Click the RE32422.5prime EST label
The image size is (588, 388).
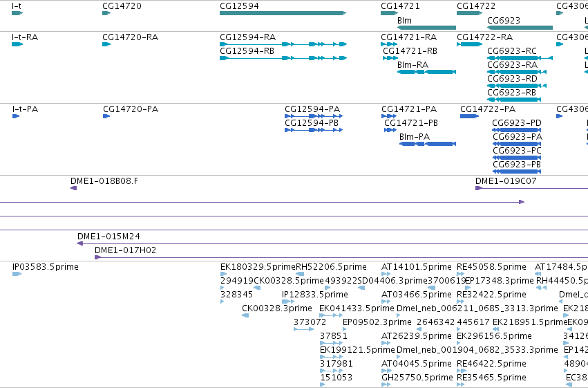point(492,295)
